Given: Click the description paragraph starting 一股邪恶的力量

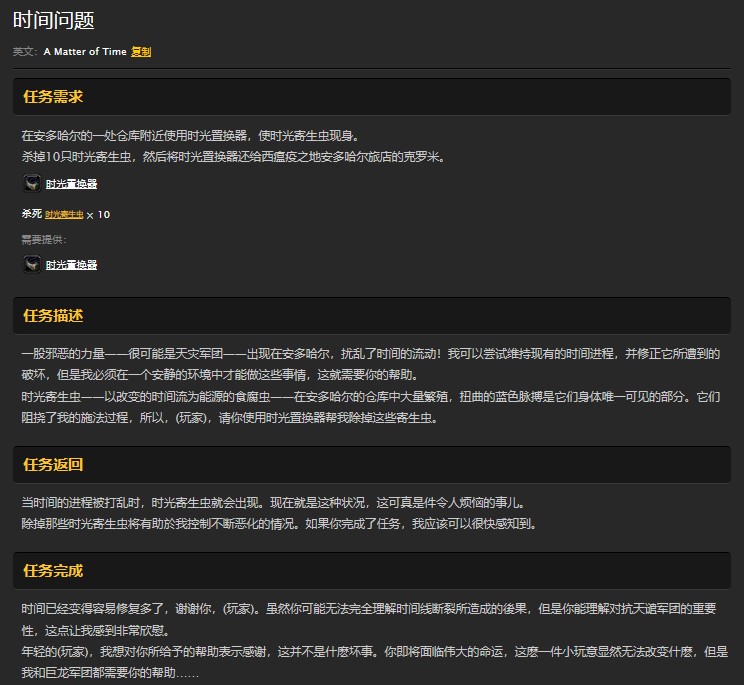Looking at the screenshot, I should [x=370, y=354].
